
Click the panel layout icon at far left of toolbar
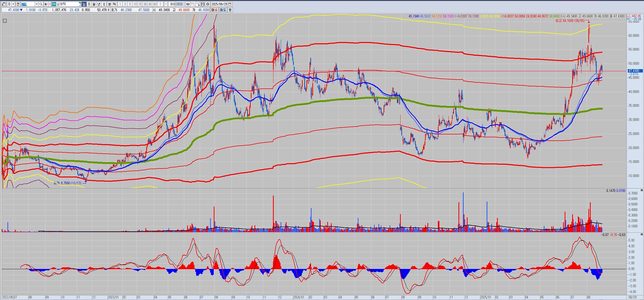[4, 4]
